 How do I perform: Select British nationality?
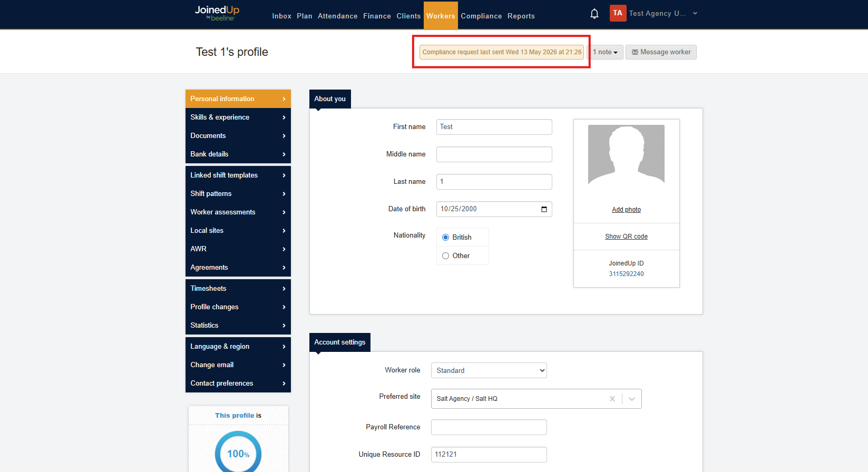(x=445, y=238)
